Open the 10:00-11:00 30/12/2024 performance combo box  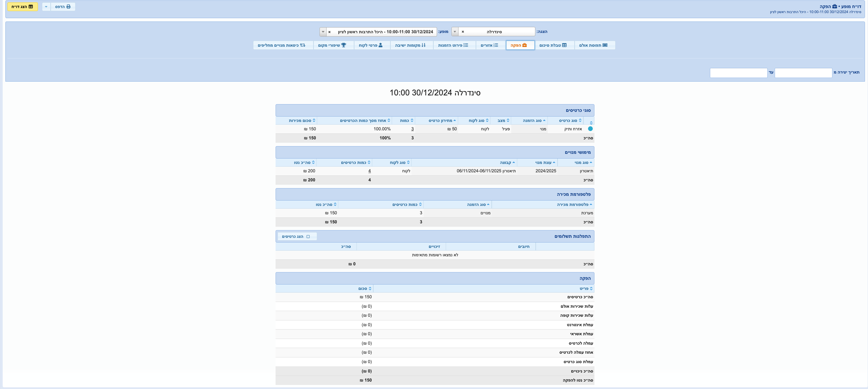(x=378, y=32)
